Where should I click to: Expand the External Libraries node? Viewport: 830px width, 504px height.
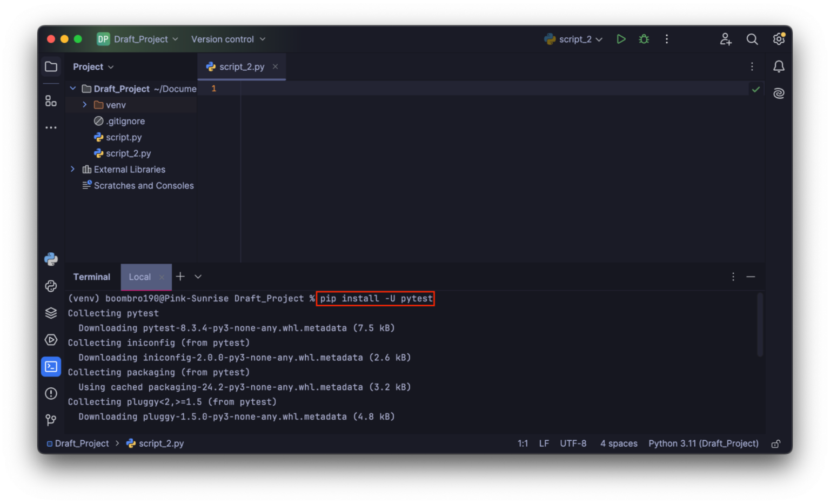73,169
